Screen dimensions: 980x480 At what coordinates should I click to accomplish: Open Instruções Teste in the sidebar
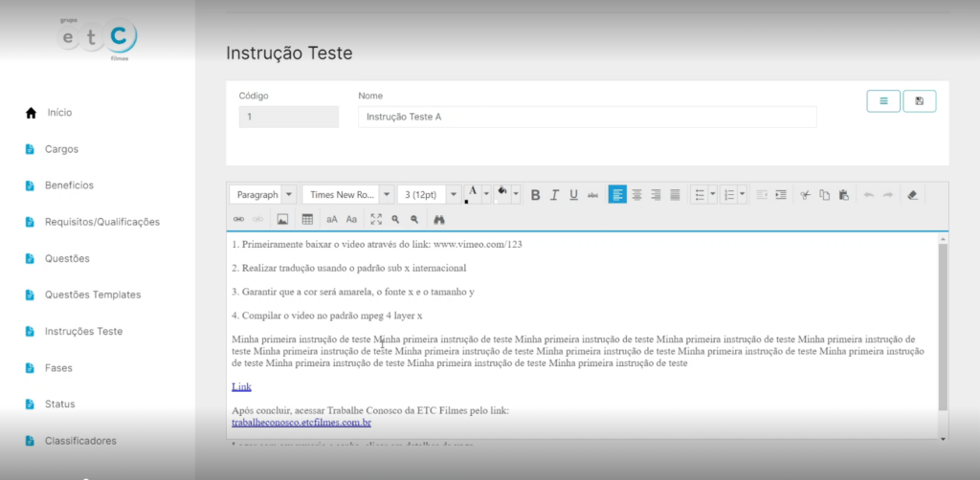(x=83, y=332)
